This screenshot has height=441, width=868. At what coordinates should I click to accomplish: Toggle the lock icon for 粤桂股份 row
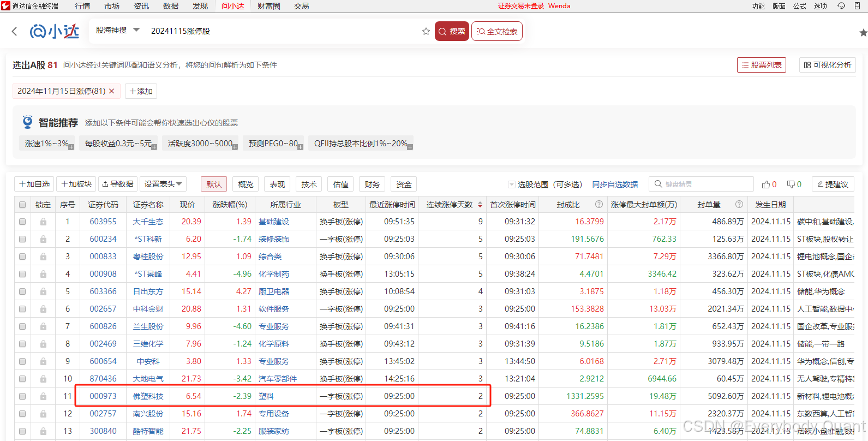[x=43, y=257]
